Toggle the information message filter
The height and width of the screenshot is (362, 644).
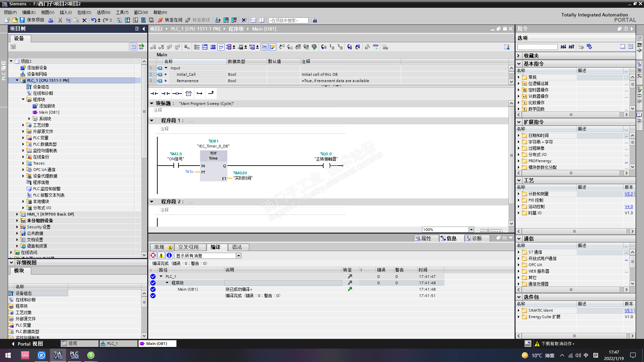tap(169, 255)
